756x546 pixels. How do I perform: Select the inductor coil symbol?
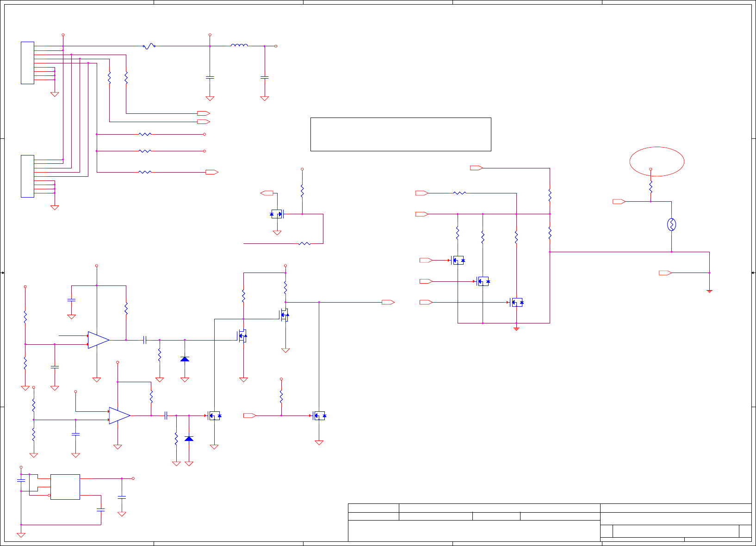[239, 45]
